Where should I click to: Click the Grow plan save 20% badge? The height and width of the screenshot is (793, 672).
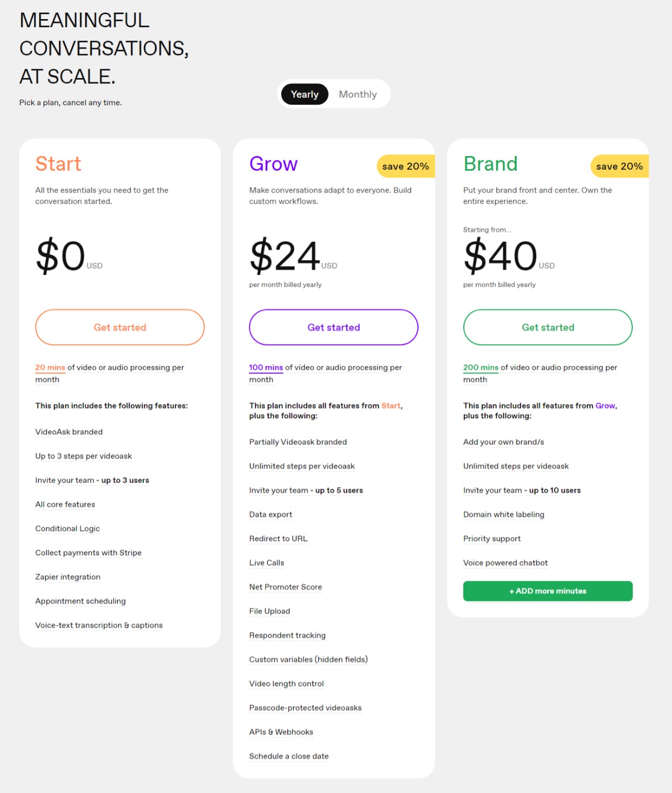pos(405,166)
